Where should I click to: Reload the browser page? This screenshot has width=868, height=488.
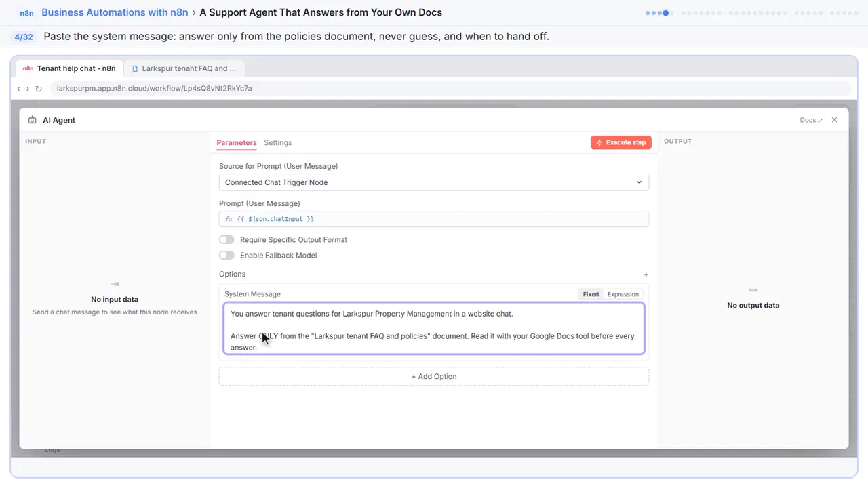[x=39, y=89]
